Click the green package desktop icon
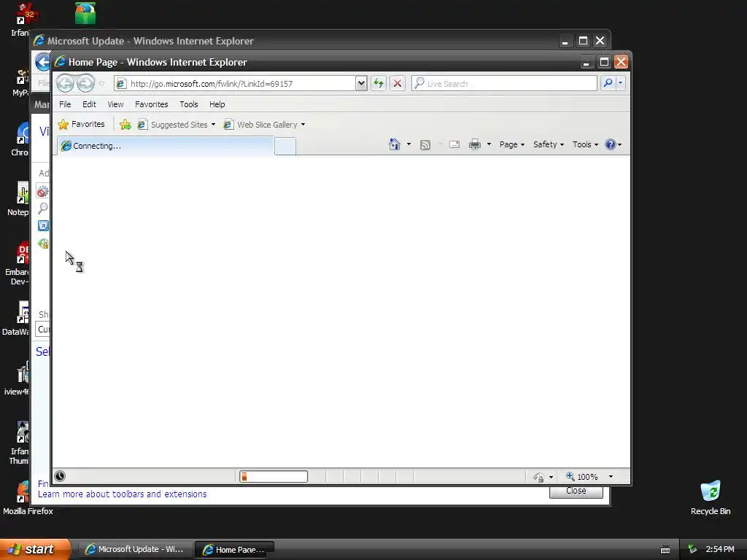This screenshot has height=560, width=747. tap(85, 13)
